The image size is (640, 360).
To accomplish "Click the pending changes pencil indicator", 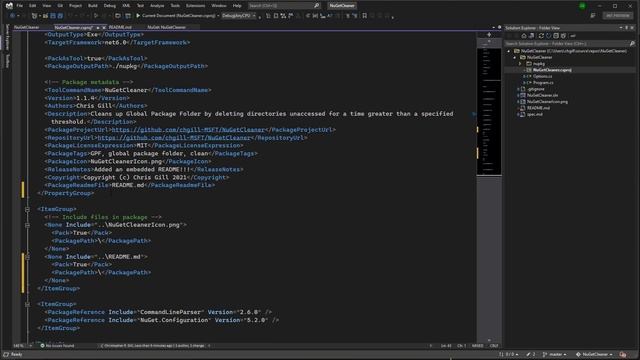I will click(x=531, y=354).
